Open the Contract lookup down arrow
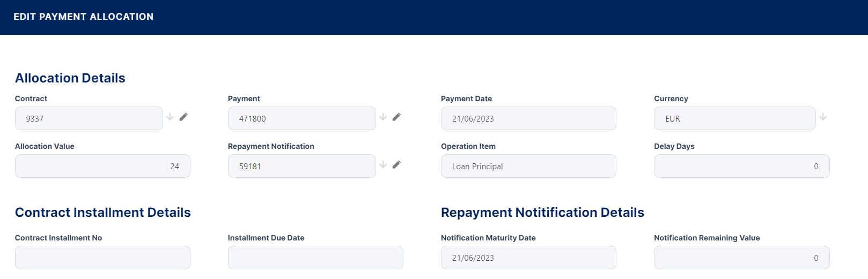This screenshot has width=868, height=279. pos(170,117)
